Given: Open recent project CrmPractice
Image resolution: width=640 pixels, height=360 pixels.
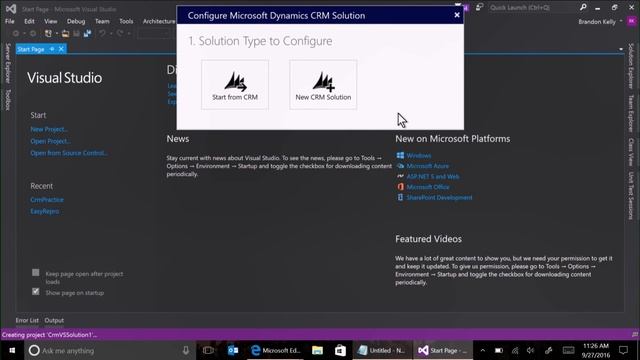Looking at the screenshot, I should click(x=47, y=200).
